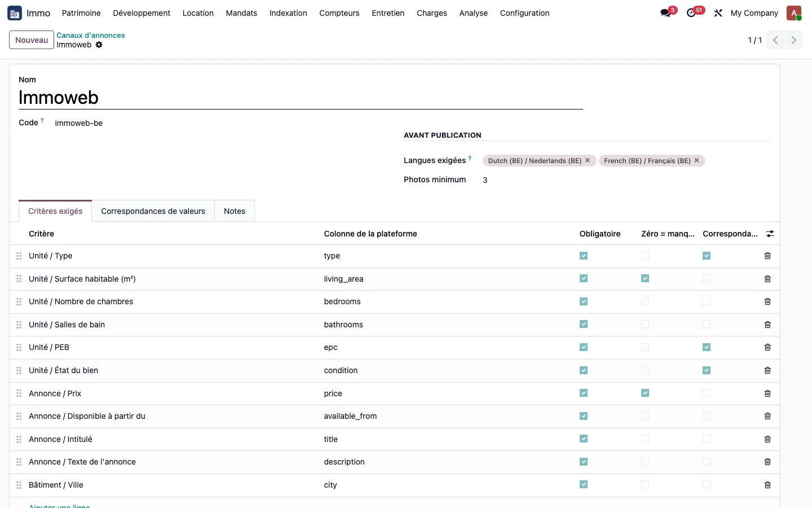Grab the drag handle of Unité / PEB

19,347
